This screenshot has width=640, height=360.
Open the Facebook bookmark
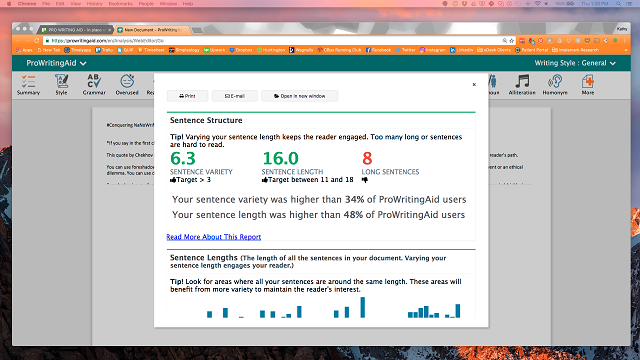pos(378,50)
